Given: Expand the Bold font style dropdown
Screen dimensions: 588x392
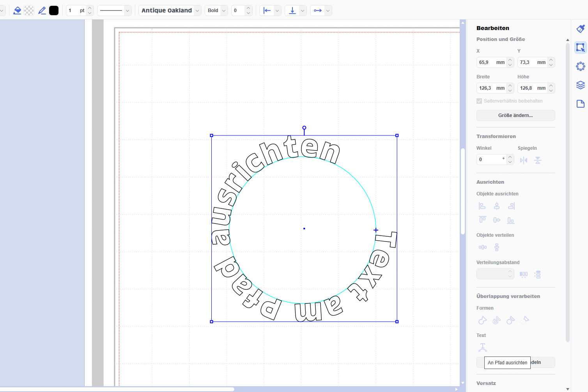Looking at the screenshot, I should (216, 11).
